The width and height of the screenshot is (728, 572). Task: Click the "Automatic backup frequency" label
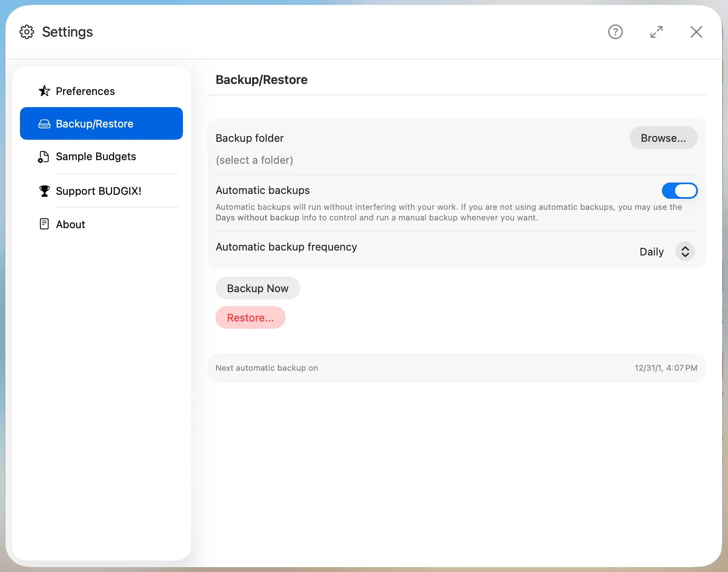tap(286, 247)
